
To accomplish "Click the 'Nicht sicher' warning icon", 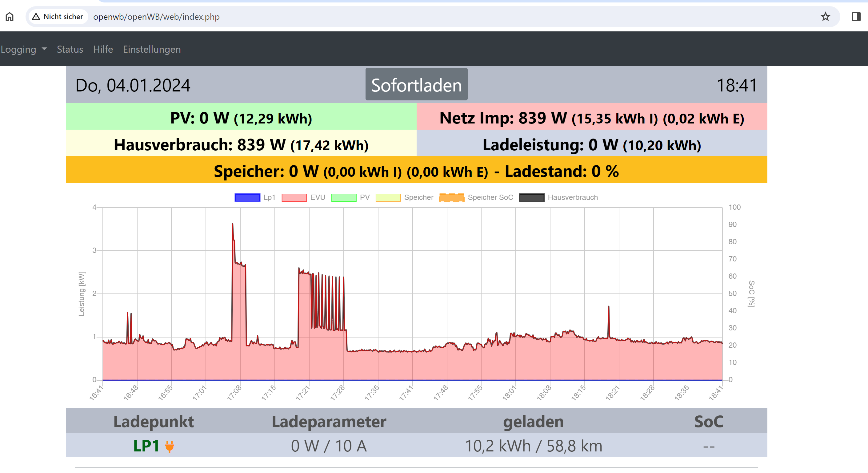I will [x=36, y=17].
